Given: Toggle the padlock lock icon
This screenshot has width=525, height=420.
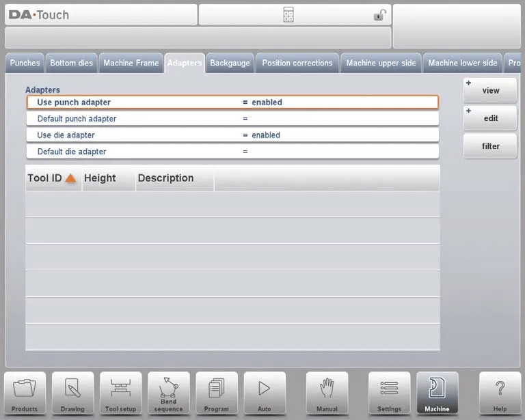Looking at the screenshot, I should [x=379, y=15].
